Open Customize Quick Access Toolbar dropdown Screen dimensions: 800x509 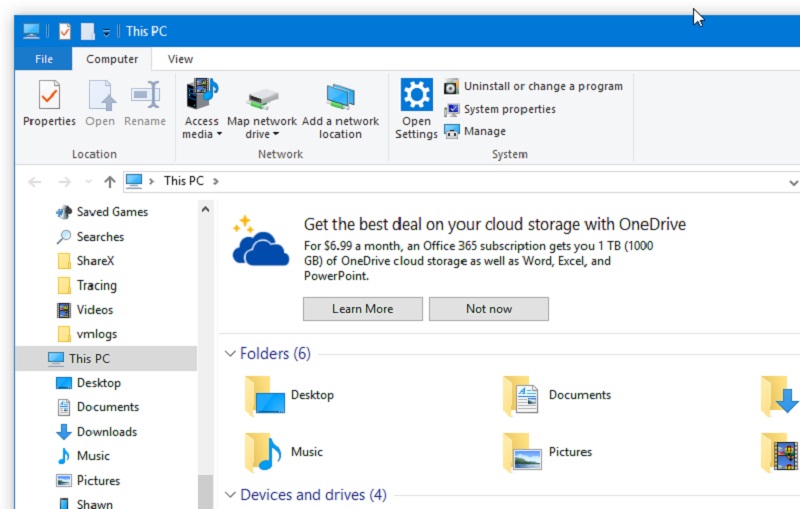106,32
